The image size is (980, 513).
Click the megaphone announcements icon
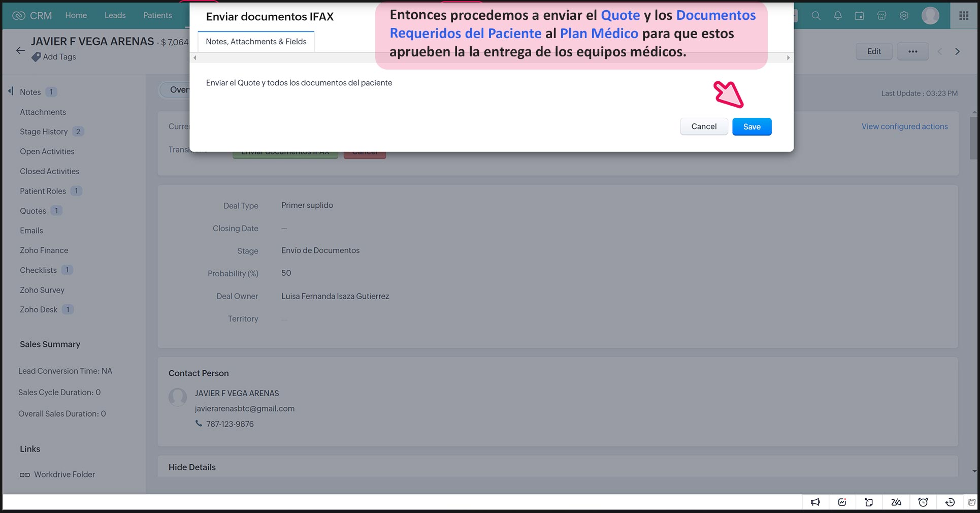815,502
